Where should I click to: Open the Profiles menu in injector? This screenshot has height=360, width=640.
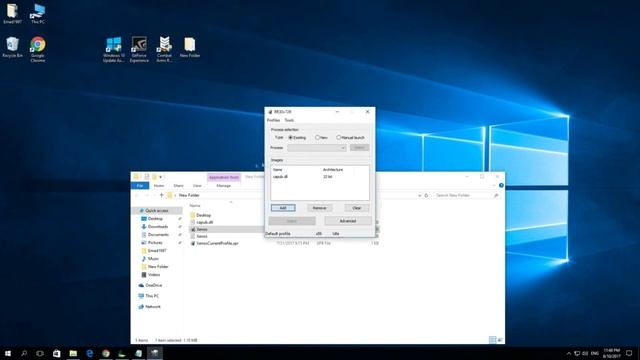point(273,120)
